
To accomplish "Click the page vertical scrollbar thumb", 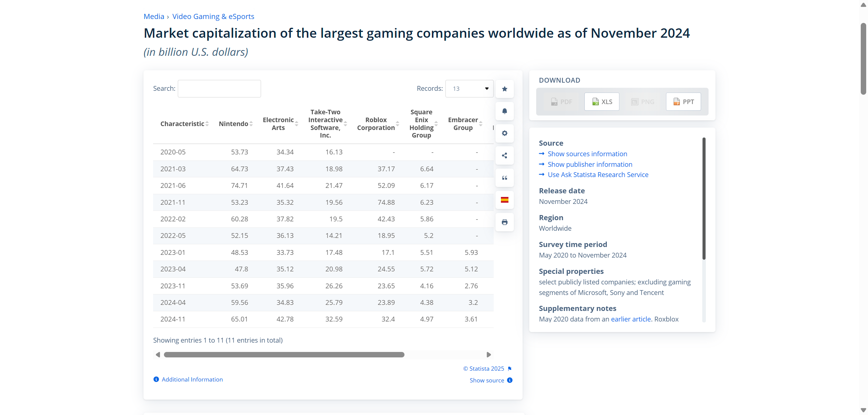I will tap(863, 59).
